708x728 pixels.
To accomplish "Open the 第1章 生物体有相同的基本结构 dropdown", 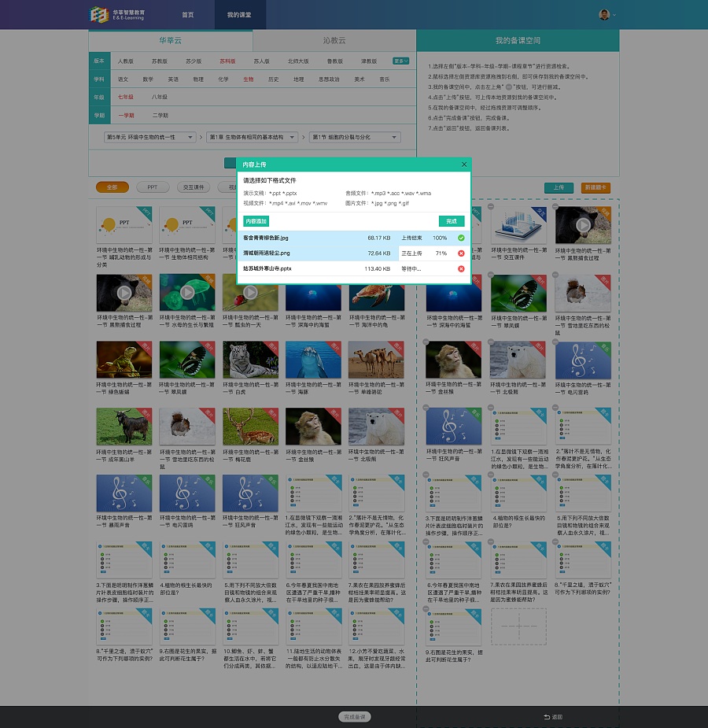I will (x=252, y=138).
